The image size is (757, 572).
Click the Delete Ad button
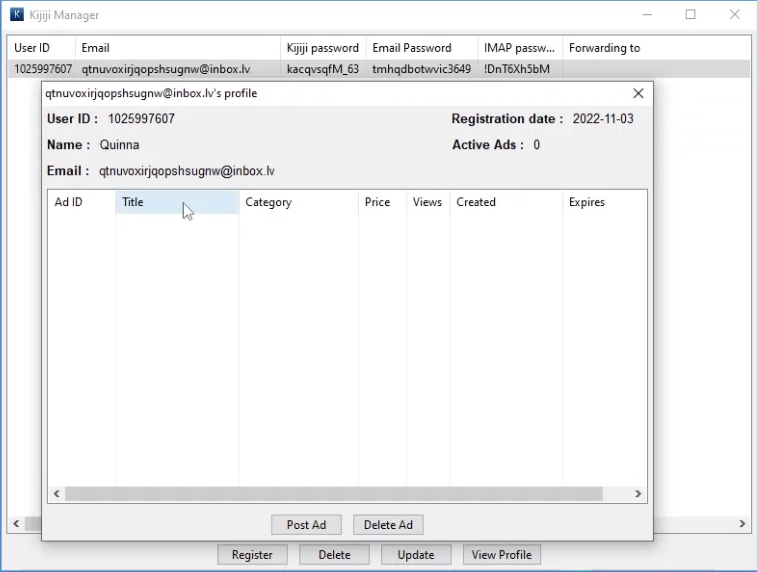(x=388, y=525)
